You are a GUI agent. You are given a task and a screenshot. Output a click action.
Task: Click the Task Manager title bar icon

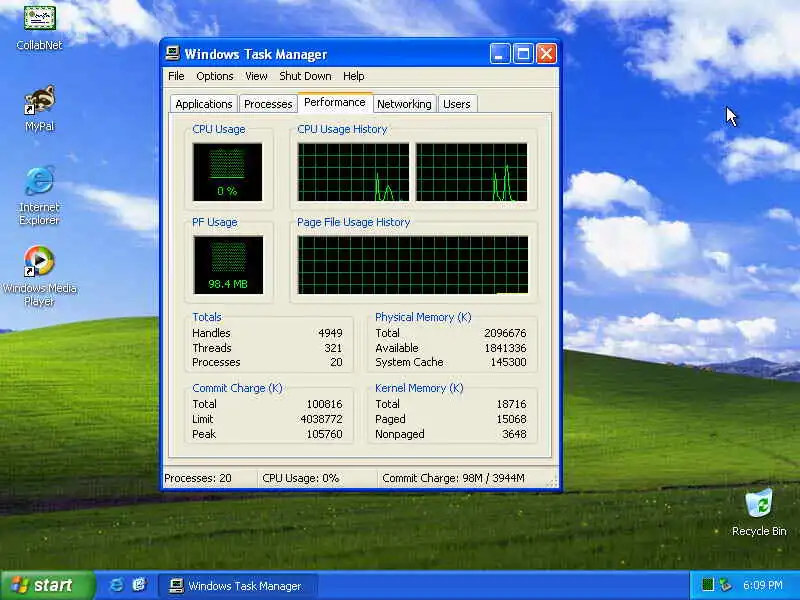pos(173,54)
